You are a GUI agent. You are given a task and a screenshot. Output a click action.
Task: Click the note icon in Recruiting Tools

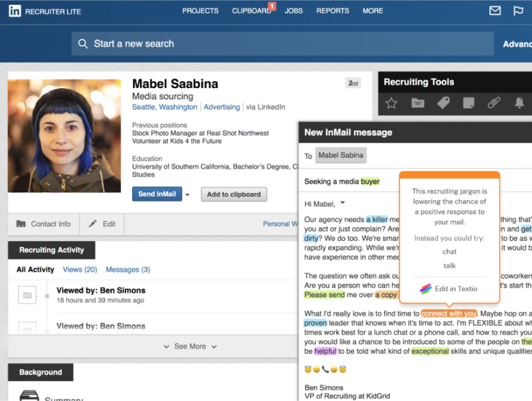pyautogui.click(x=468, y=103)
